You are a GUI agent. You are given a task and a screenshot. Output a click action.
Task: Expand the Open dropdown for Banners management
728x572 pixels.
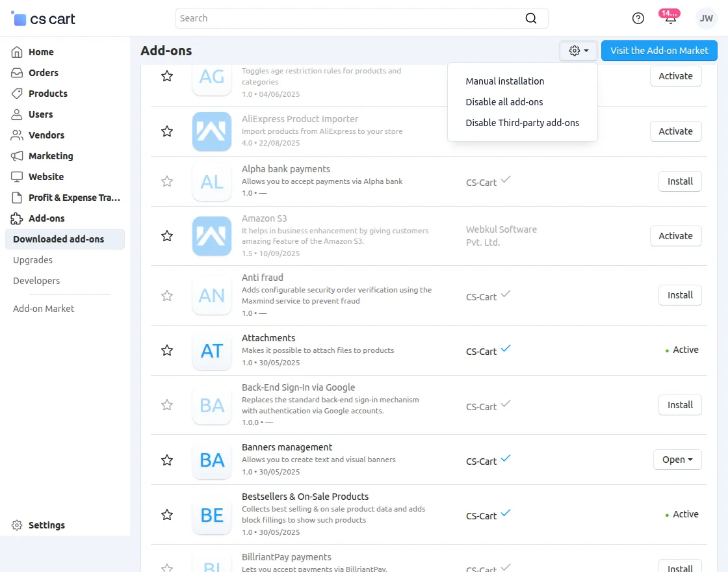(677, 460)
